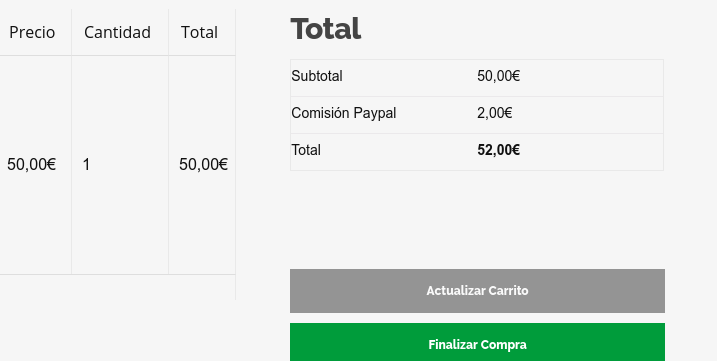Image resolution: width=717 pixels, height=361 pixels.
Task: Click the Subtotal label in summary
Action: pos(317,76)
